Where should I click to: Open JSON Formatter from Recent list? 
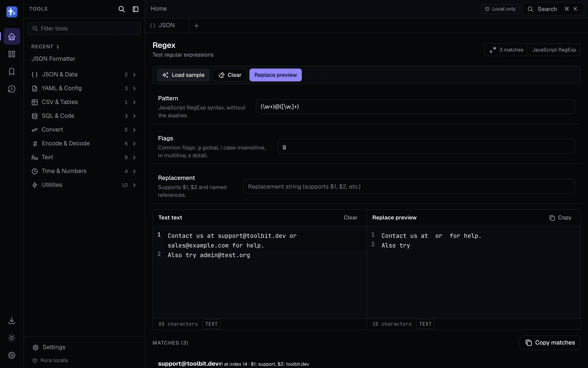(x=53, y=59)
